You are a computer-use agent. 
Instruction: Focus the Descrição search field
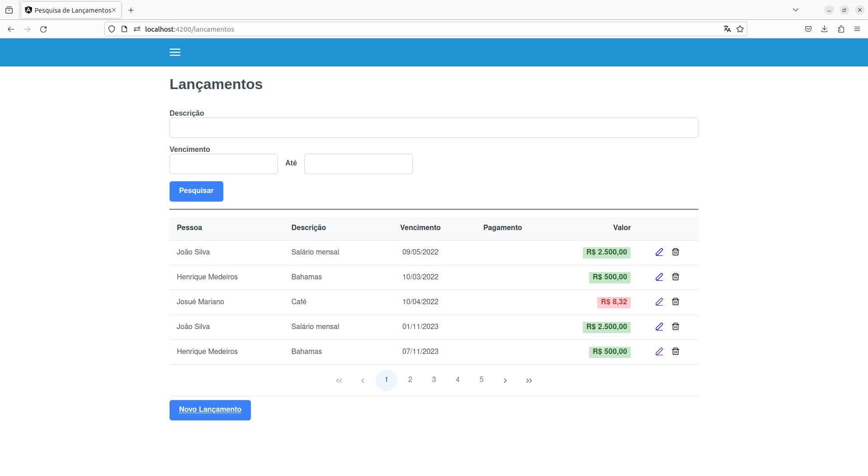tap(434, 128)
